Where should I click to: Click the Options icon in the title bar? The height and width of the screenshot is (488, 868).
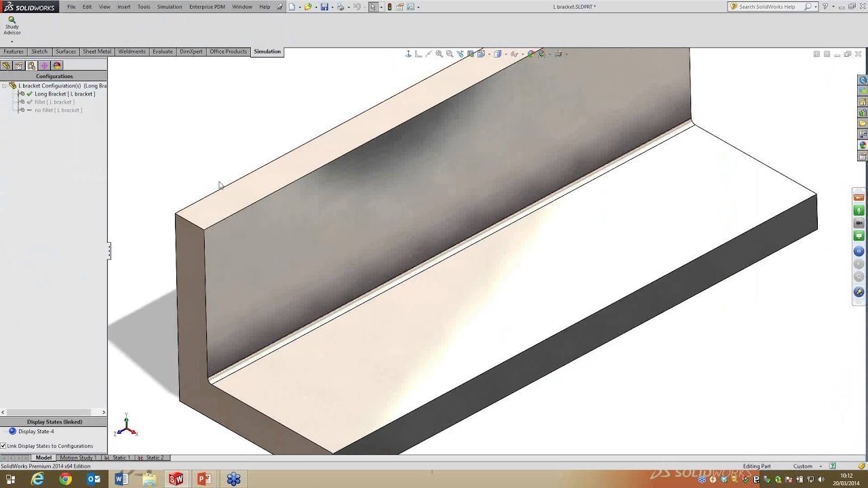pos(410,7)
